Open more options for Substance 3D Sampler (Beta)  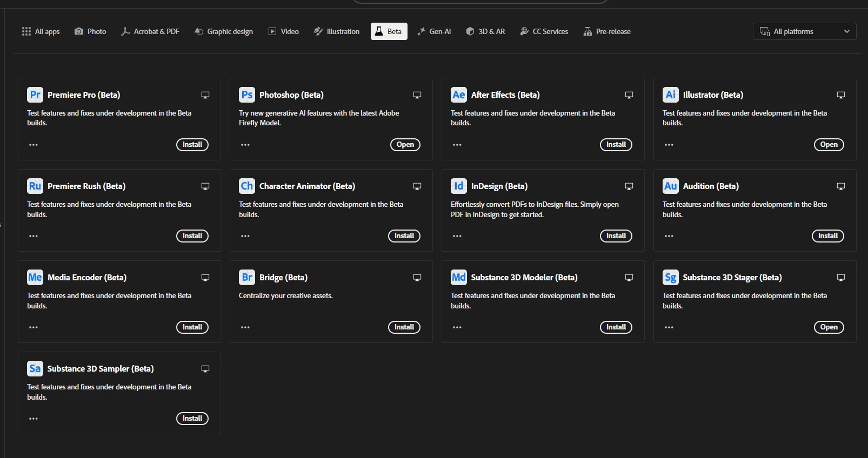[34, 419]
